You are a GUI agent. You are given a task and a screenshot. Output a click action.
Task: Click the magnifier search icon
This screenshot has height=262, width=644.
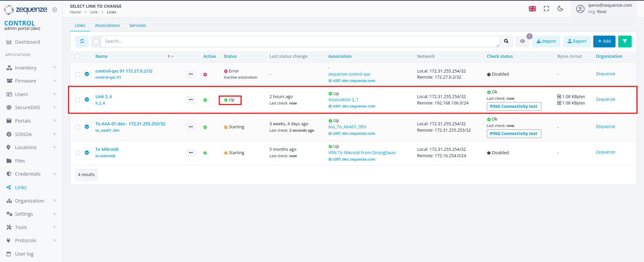click(x=506, y=41)
